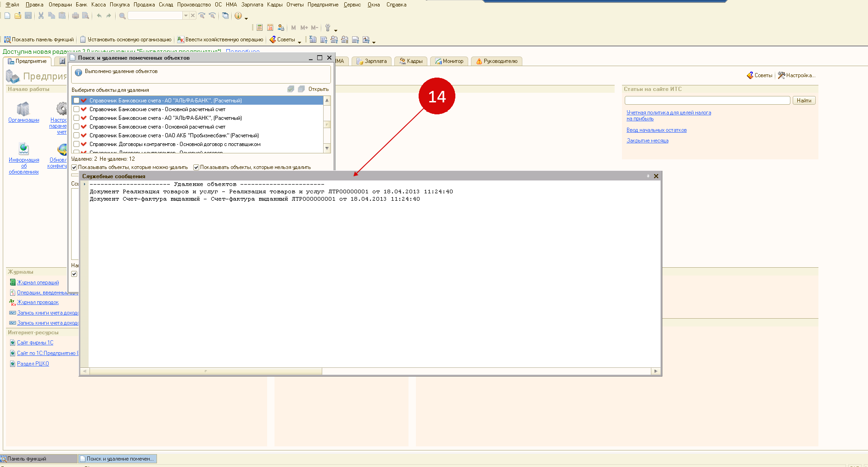
Task: Click the Show function panel icon
Action: coord(7,39)
